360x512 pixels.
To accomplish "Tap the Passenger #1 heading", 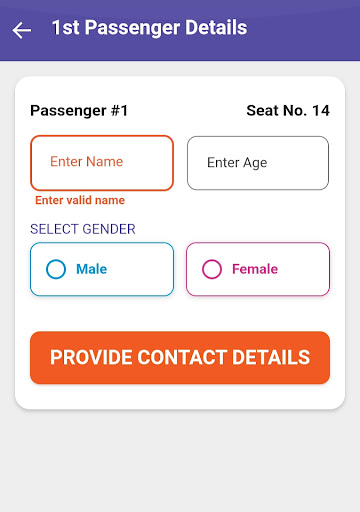I will pyautogui.click(x=79, y=111).
